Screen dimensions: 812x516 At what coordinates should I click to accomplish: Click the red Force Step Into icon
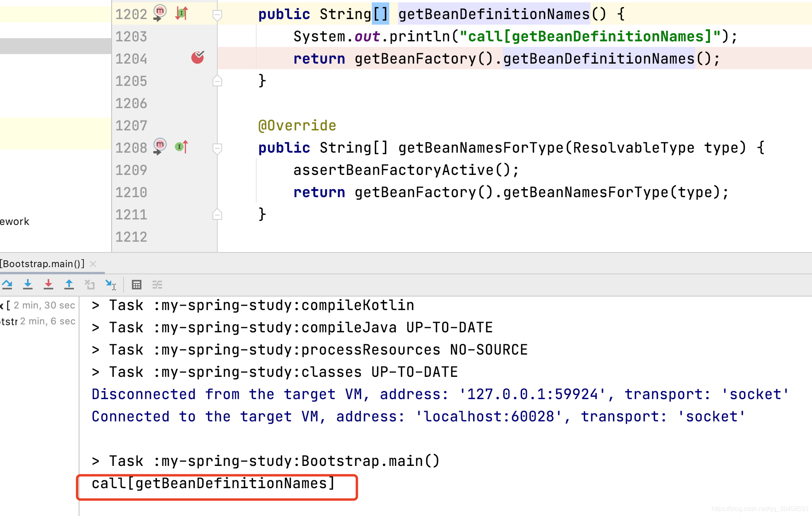coord(48,284)
